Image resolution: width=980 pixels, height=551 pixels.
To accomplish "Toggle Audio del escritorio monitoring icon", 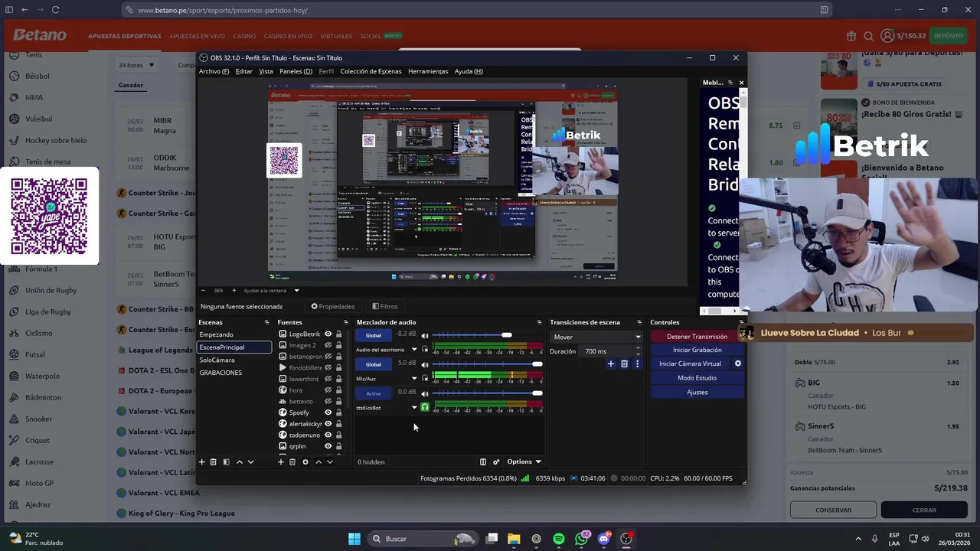I will 425,349.
